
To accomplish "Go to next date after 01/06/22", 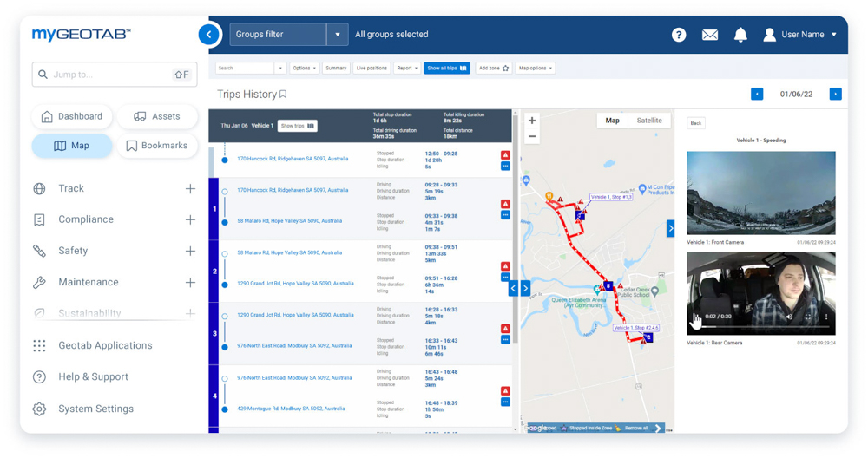I will pyautogui.click(x=835, y=94).
